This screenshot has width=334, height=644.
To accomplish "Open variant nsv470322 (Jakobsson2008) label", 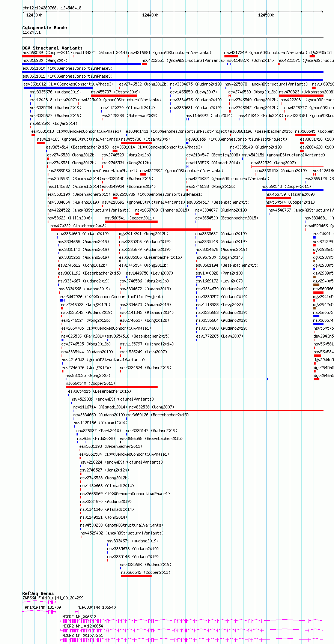I will 78,226.
